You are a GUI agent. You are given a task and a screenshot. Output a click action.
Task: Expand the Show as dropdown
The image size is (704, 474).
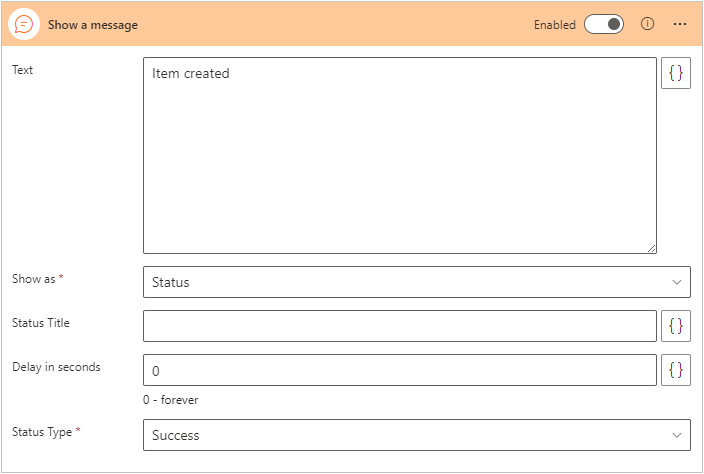[416, 282]
